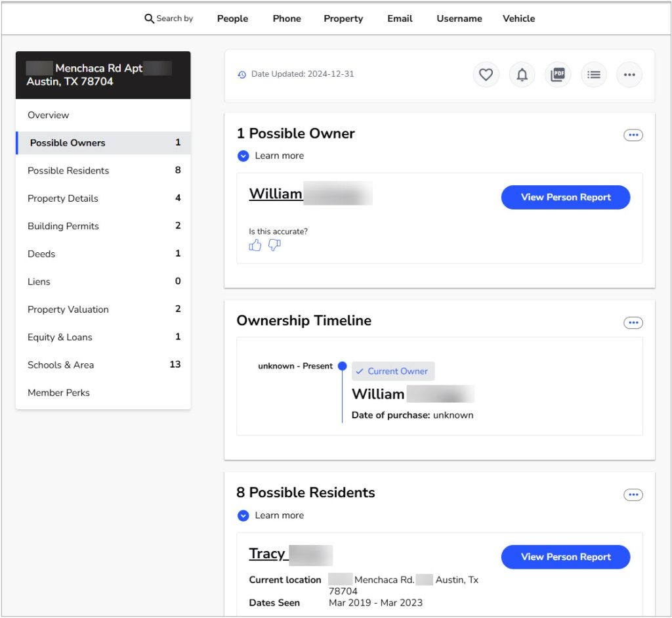Favorite this property report using the heart icon

pyautogui.click(x=486, y=74)
